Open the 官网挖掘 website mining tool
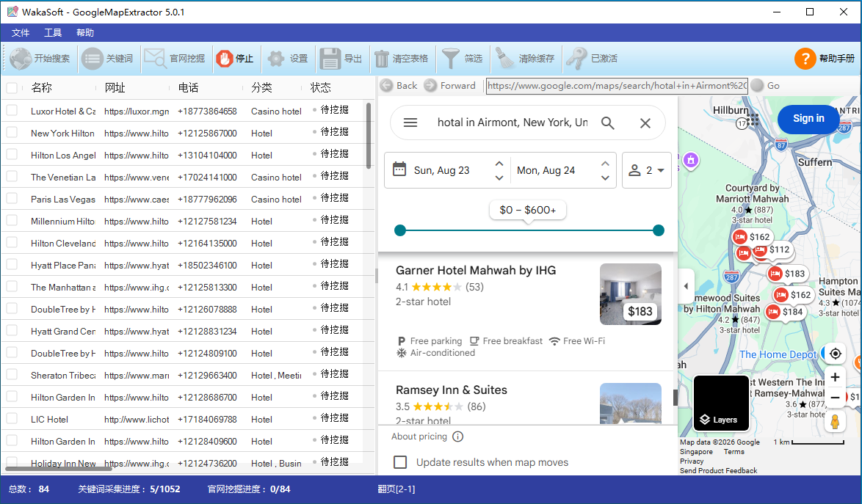This screenshot has width=862, height=504. click(175, 58)
